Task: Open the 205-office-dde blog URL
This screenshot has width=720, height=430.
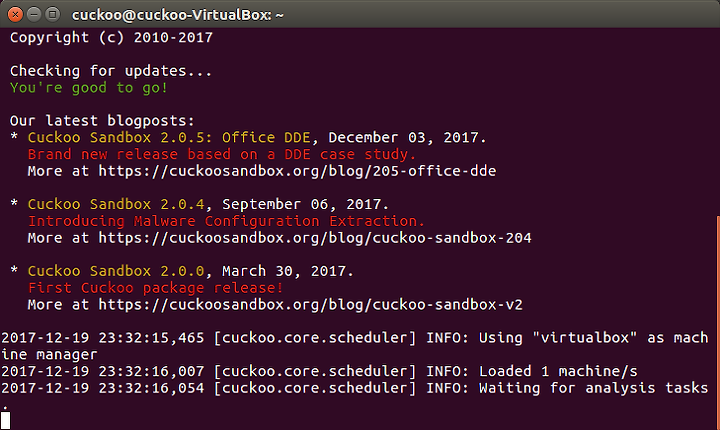Action: [297, 171]
